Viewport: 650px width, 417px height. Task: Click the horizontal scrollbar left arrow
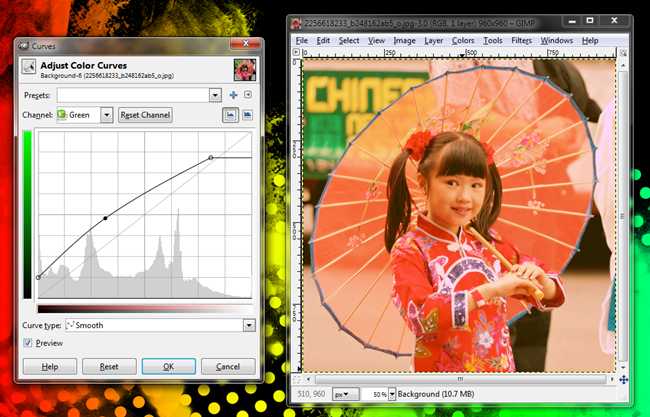[308, 379]
